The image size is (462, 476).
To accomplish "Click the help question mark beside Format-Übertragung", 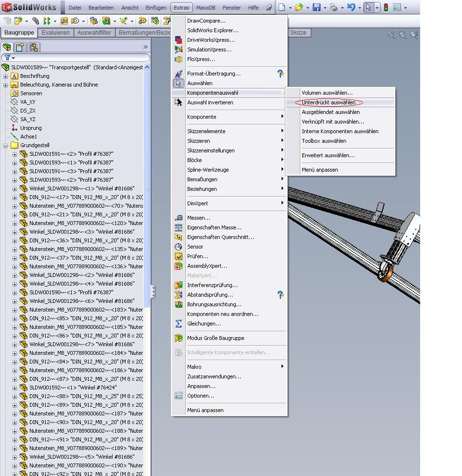I will (x=280, y=74).
